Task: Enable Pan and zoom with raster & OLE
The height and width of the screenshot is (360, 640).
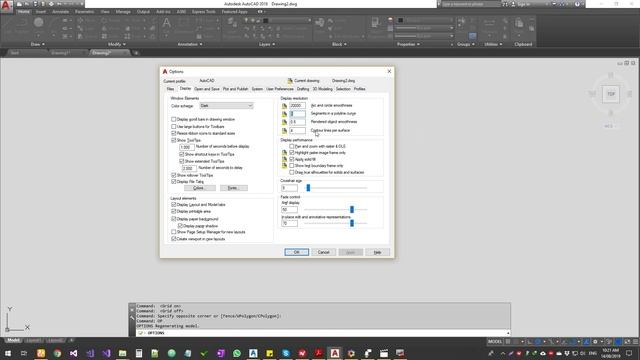Action: tap(292, 146)
